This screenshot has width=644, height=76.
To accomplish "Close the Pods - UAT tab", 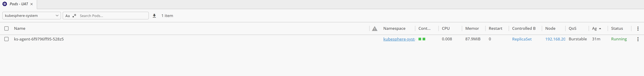I will (31, 4).
